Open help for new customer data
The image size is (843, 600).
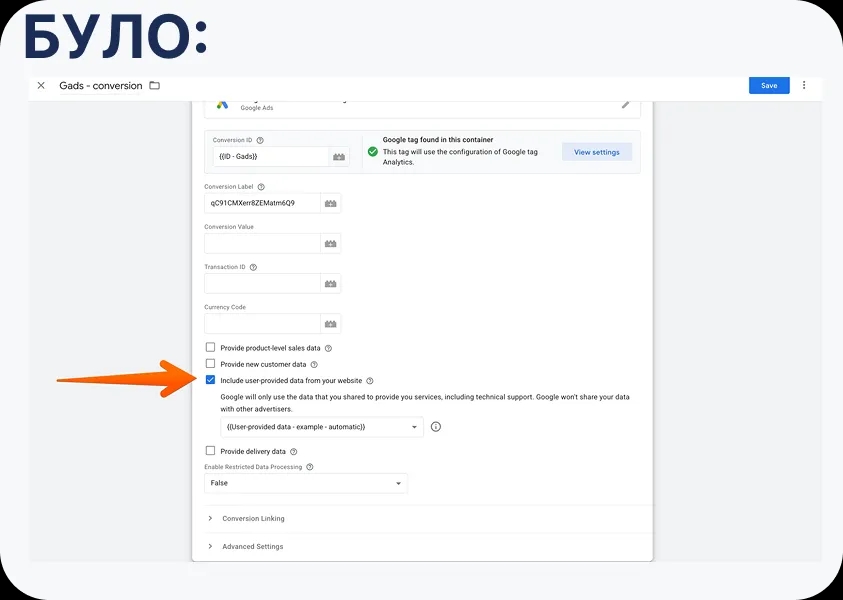click(314, 365)
